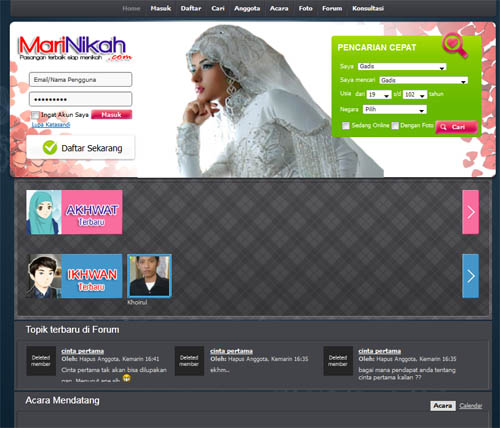Open cinta pertama topic asking 'bagai mana pendapat'
This screenshot has width=500, height=428.
click(380, 351)
